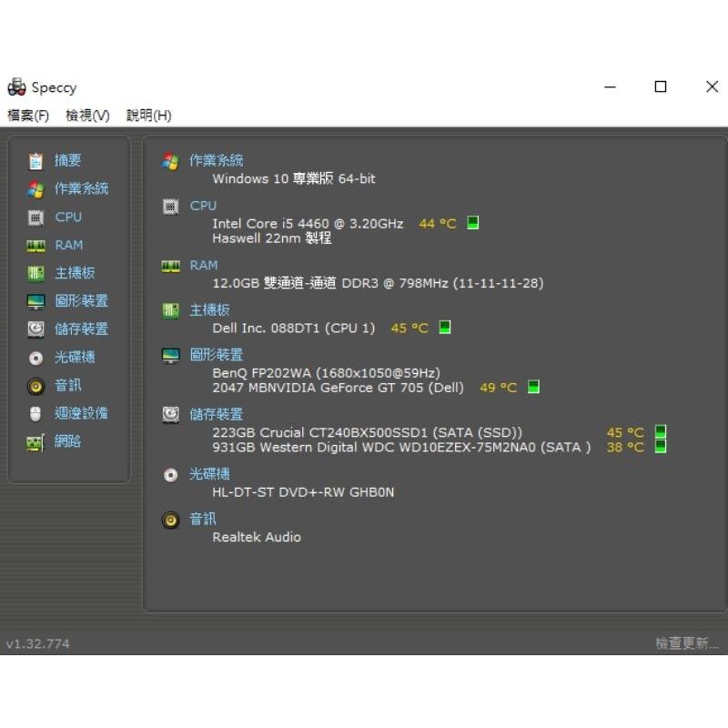Click green indicator beside Crucial SSD 45 °C
Viewport: 728px width, 728px height.
coord(661,431)
